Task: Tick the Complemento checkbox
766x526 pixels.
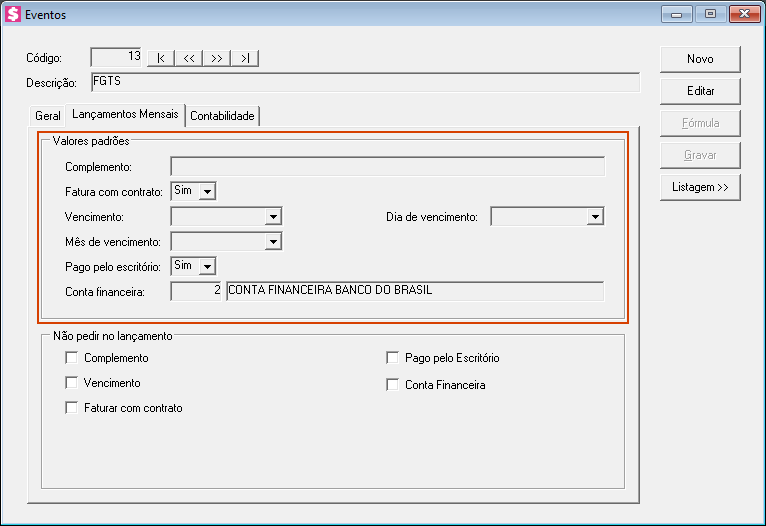Action: tap(72, 358)
